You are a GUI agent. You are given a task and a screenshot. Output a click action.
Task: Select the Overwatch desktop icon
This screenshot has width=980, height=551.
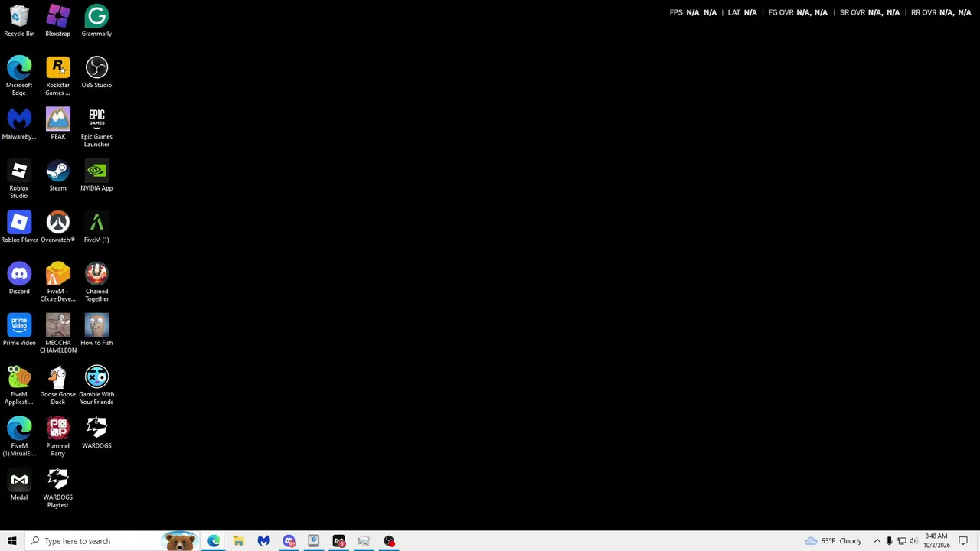57,227
